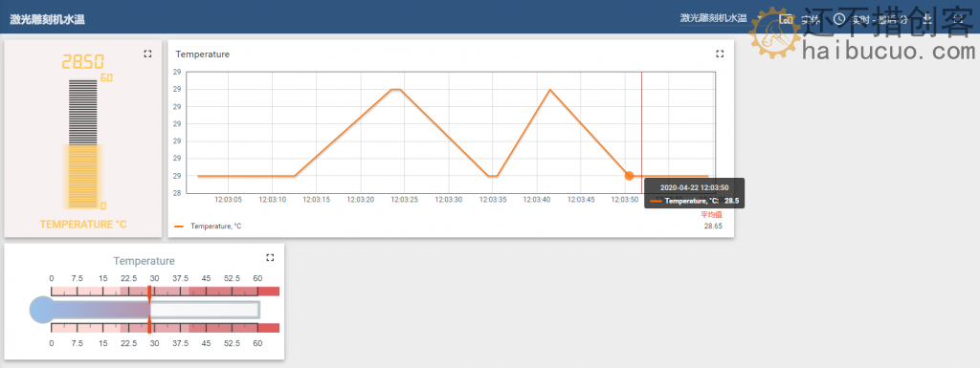This screenshot has width=980, height=368.
Task: Click the yellow vertical bar gauge fill
Action: click(82, 176)
